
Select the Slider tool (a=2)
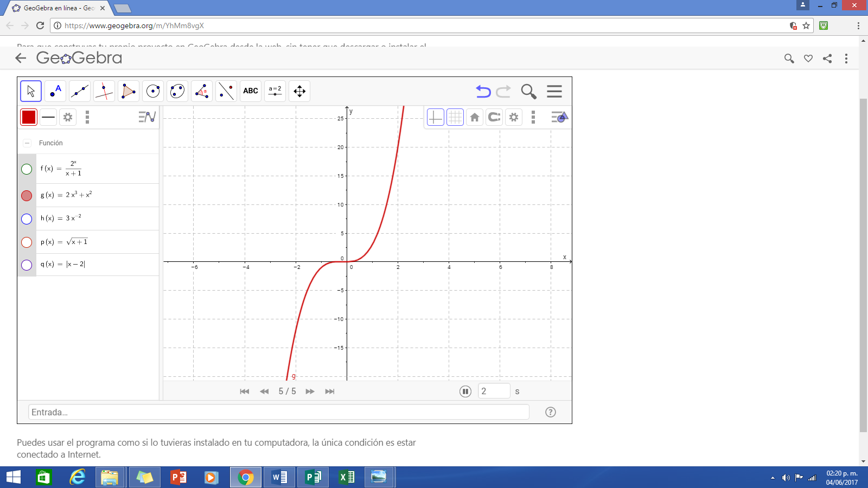point(275,91)
